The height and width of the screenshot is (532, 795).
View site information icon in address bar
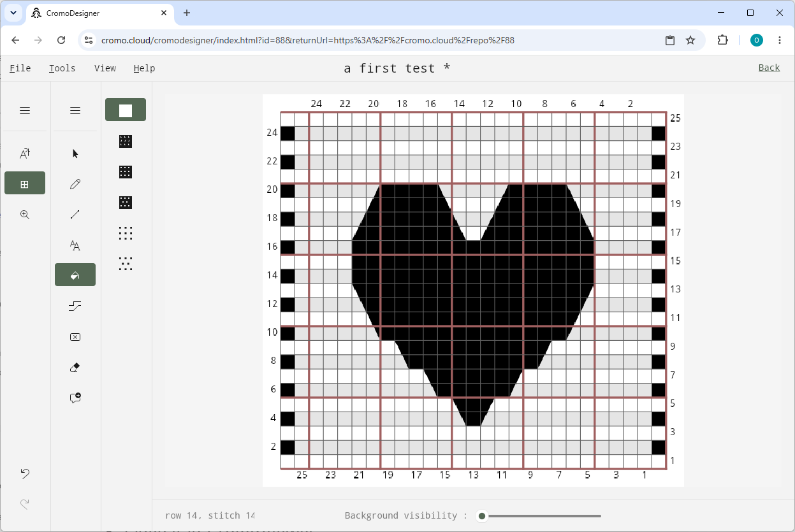pyautogui.click(x=89, y=40)
